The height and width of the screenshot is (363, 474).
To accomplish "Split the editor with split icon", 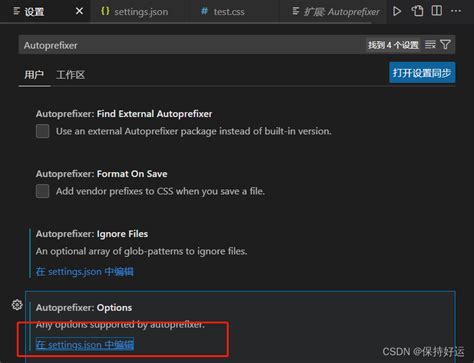I will click(437, 11).
